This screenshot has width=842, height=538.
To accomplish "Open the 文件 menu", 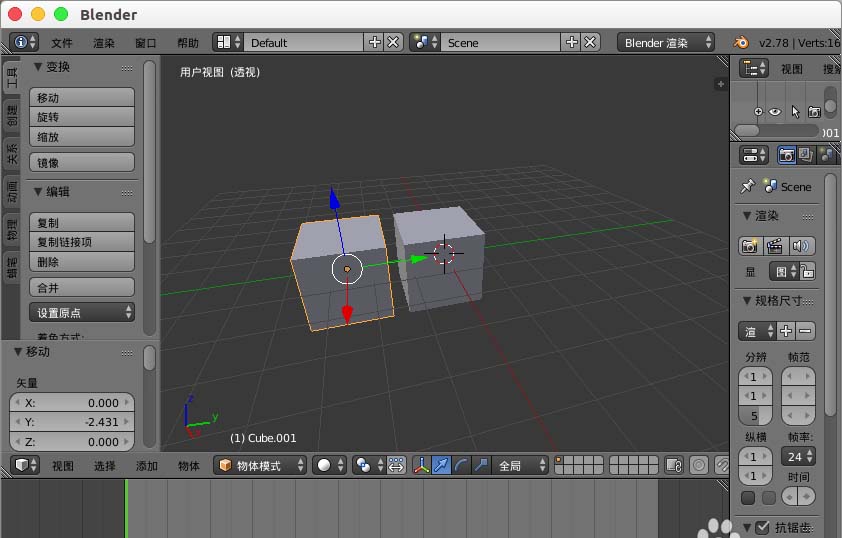I will (62, 43).
